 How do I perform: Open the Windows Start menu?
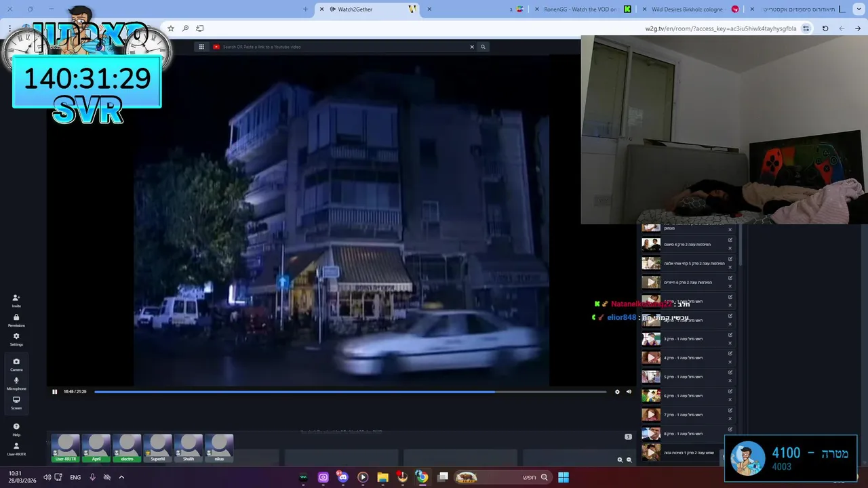click(x=563, y=477)
